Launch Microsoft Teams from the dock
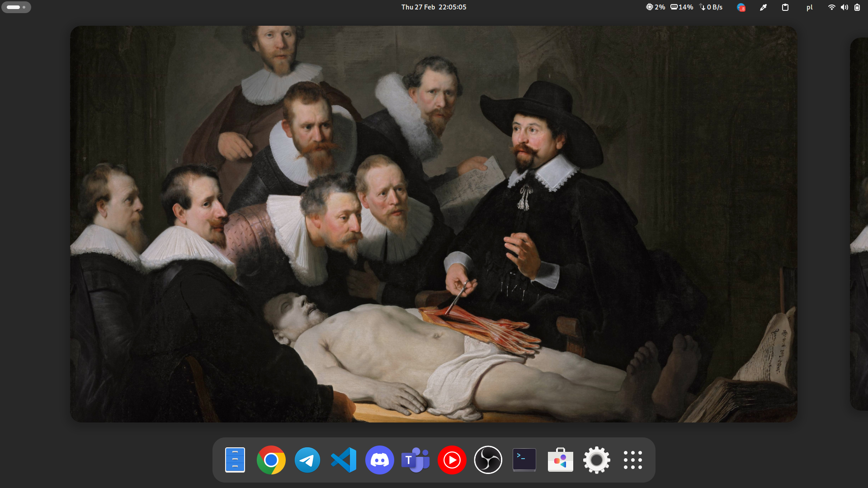This screenshot has height=488, width=868. (x=416, y=460)
